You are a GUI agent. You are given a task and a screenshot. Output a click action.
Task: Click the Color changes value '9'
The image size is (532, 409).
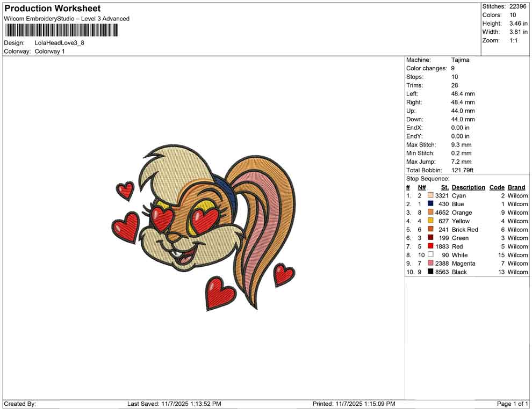pyautogui.click(x=452, y=69)
